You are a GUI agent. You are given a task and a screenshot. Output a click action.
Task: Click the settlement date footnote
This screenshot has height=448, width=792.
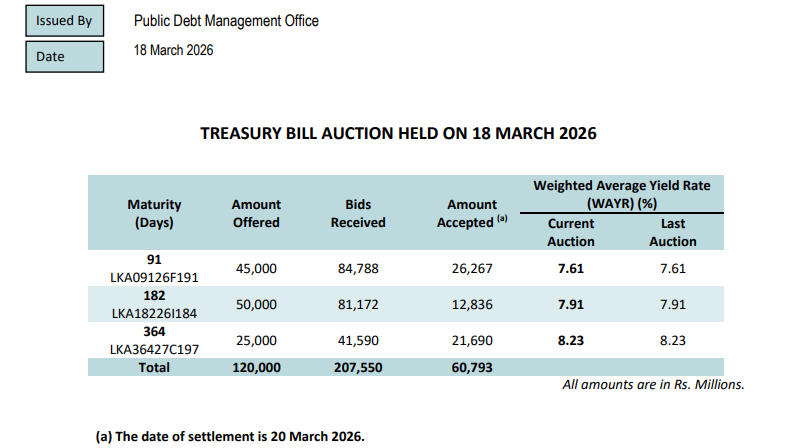(230, 436)
